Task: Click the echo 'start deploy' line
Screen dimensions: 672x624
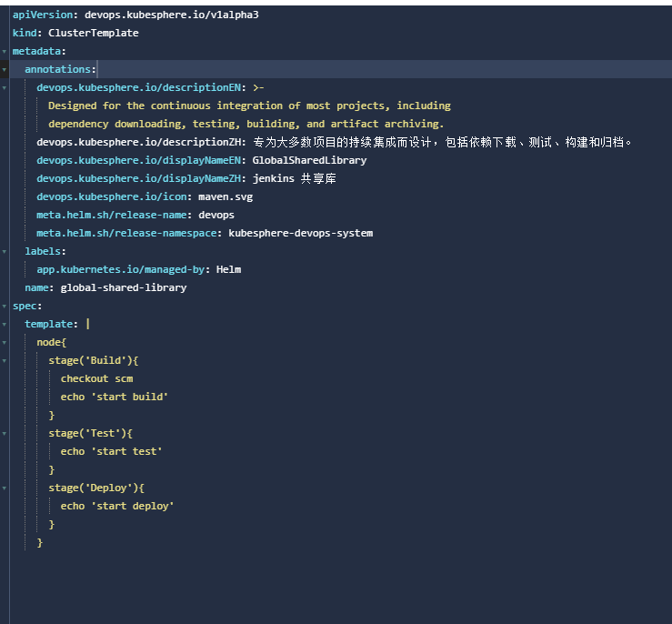Action: (x=117, y=506)
